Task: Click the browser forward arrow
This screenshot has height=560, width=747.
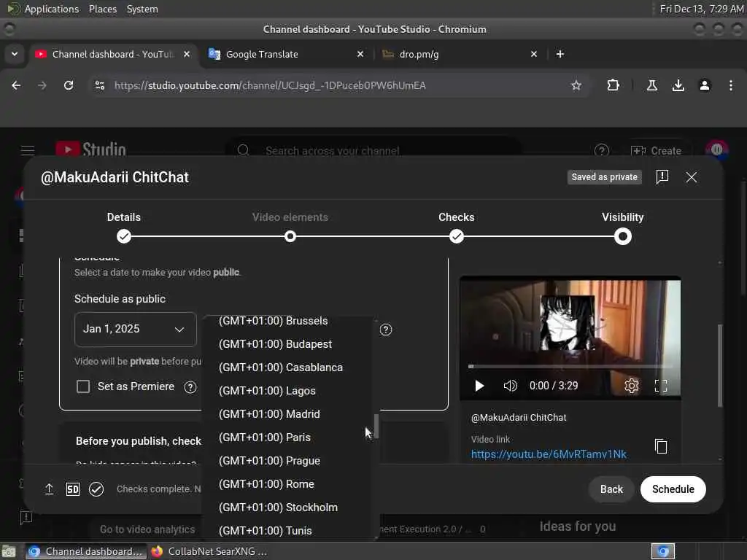Action: [42, 85]
